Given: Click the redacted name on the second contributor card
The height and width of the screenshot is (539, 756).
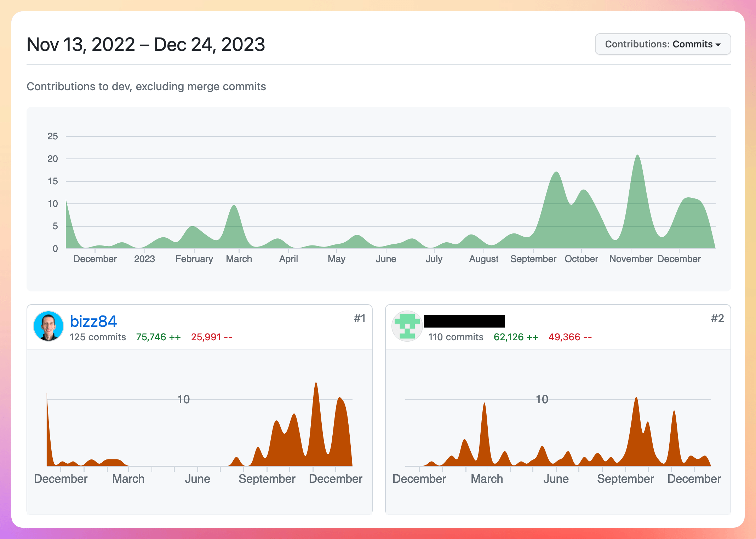Looking at the screenshot, I should (x=465, y=321).
